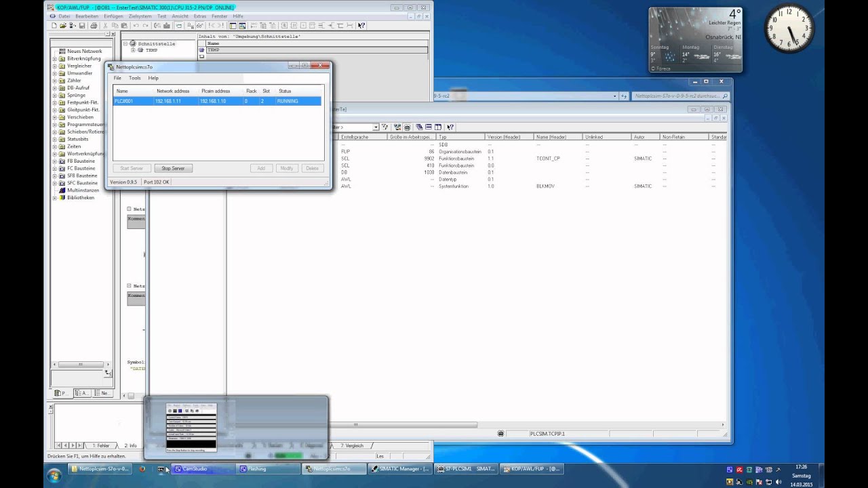868x488 pixels.
Task: Click the taskbar clock showing 17:26
Action: coord(801,466)
